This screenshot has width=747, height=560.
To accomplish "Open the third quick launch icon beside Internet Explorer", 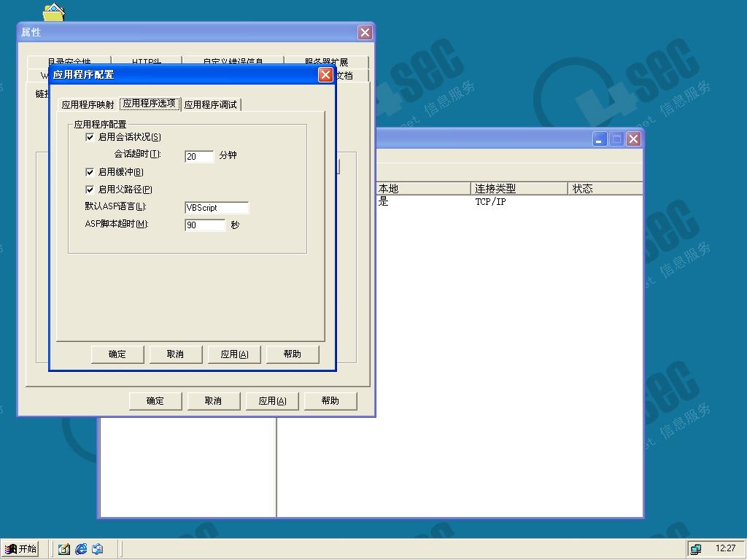I will coord(98,549).
